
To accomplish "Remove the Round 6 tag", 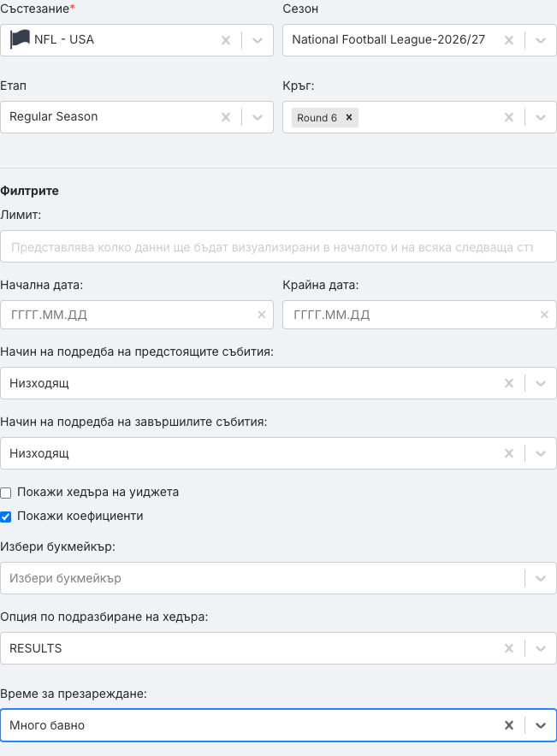I will tap(349, 117).
